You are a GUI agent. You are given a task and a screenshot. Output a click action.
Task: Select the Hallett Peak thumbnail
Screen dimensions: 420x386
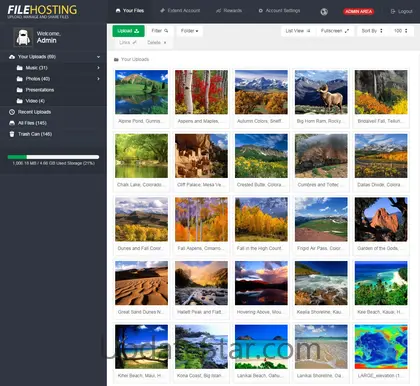pos(201,283)
